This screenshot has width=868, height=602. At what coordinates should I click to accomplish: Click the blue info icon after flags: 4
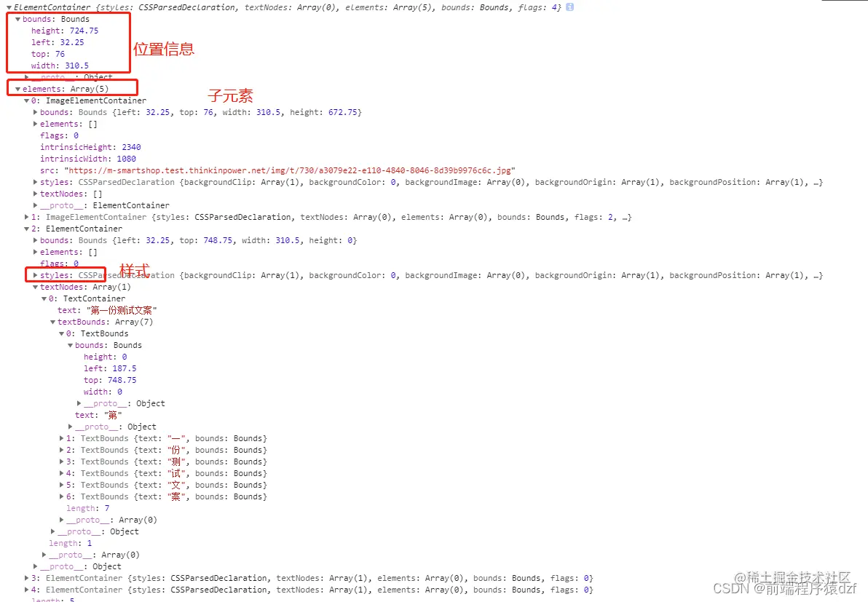(x=569, y=7)
